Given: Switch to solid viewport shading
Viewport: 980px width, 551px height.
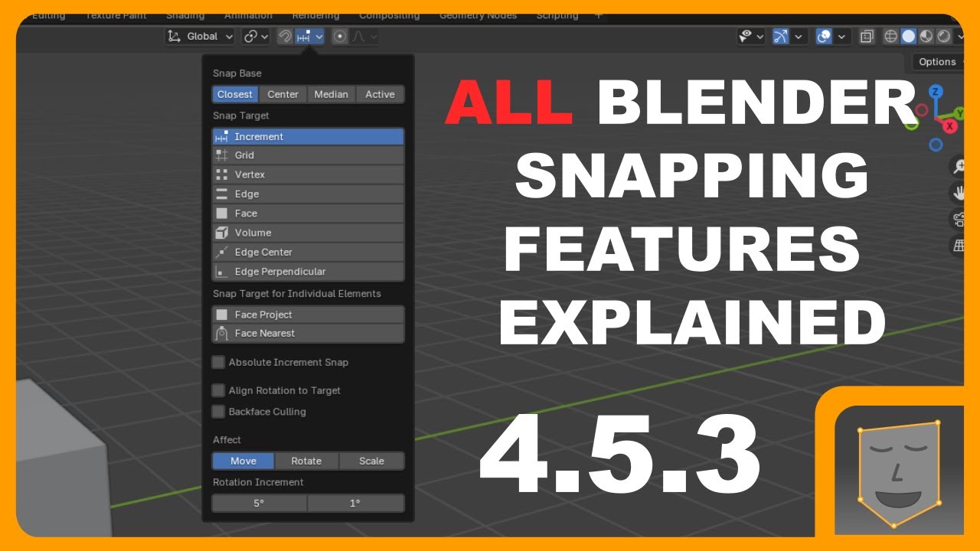Looking at the screenshot, I should pos(908,36).
